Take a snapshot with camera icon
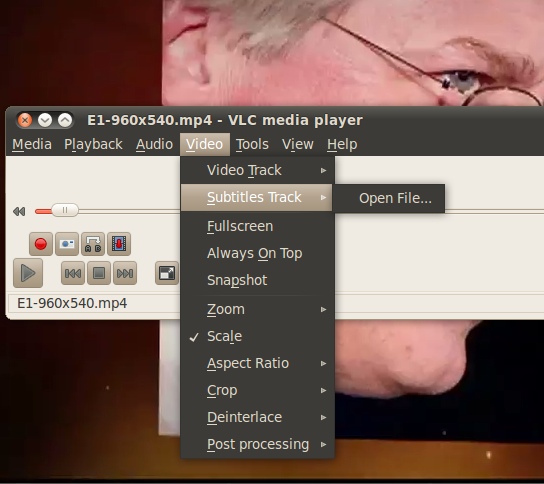This screenshot has width=544, height=484. coord(67,244)
